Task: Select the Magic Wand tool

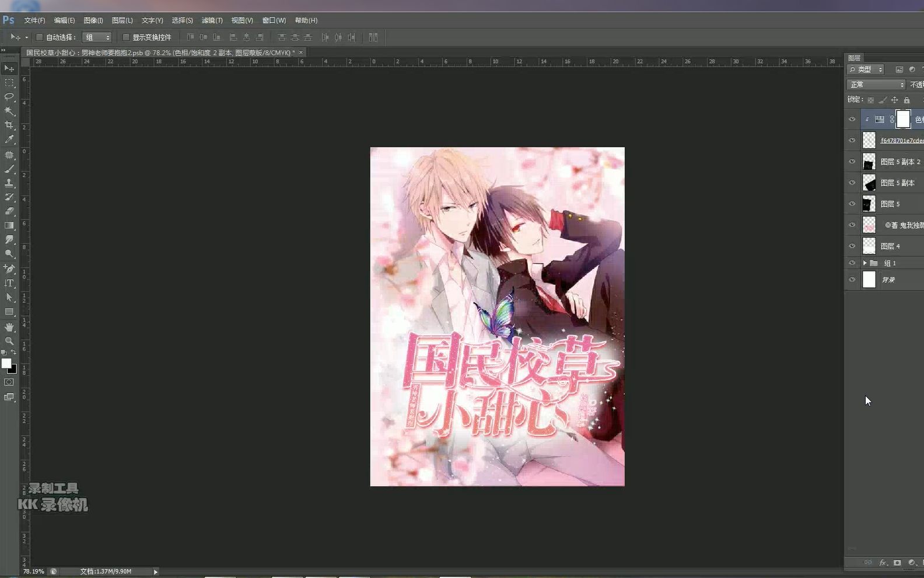Action: (x=9, y=111)
